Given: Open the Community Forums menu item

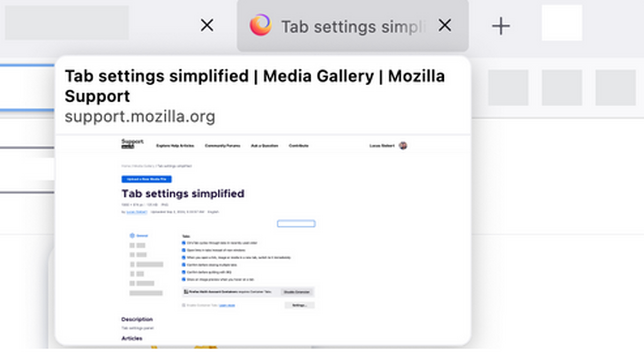Looking at the screenshot, I should [223, 145].
